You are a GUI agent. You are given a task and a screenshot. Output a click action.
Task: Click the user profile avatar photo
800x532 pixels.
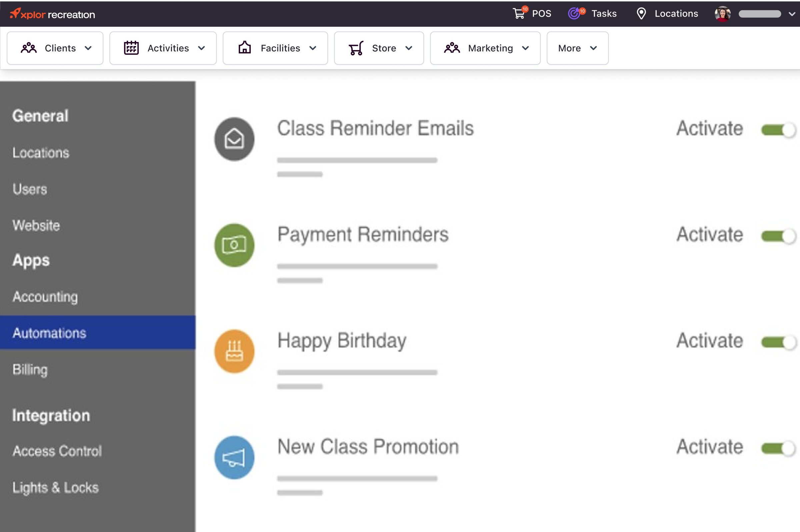(722, 14)
